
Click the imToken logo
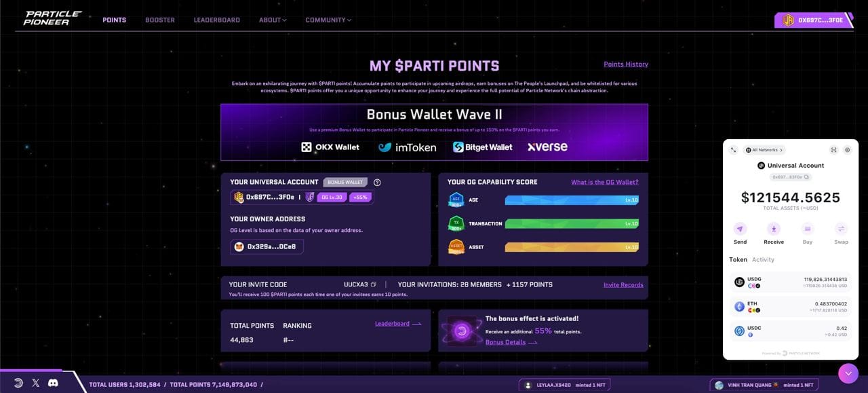[x=407, y=147]
